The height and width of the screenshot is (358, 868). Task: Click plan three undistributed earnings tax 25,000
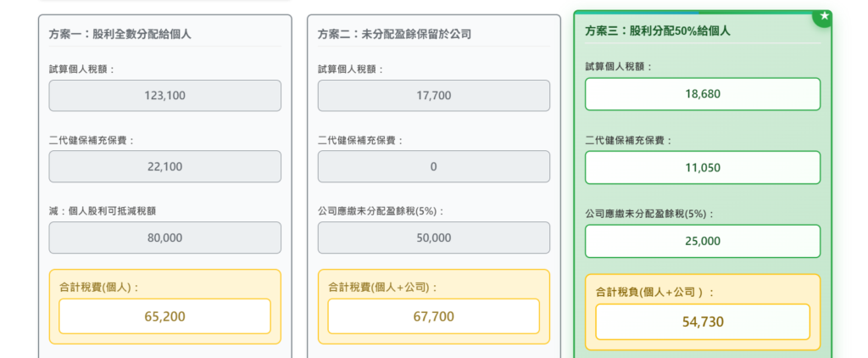703,241
